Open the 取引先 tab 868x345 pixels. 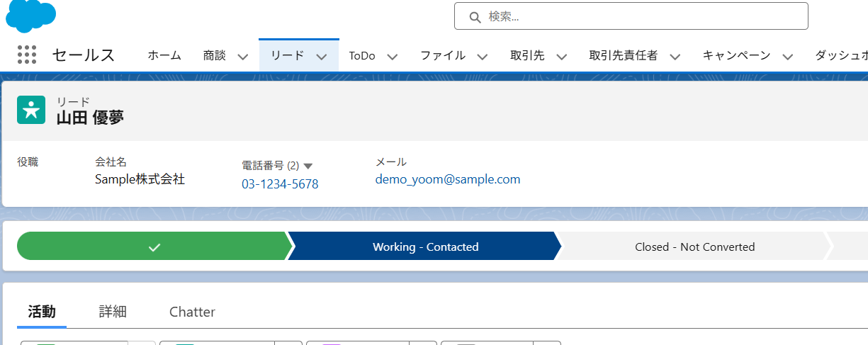(x=527, y=55)
